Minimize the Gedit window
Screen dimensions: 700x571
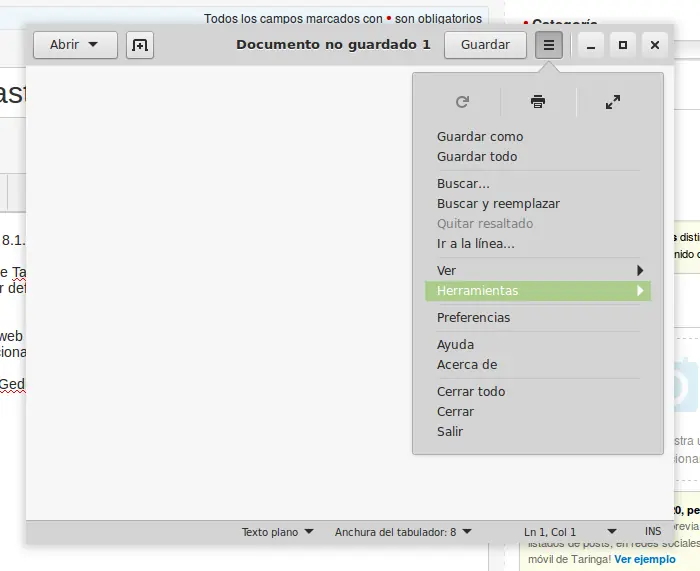[x=591, y=45]
